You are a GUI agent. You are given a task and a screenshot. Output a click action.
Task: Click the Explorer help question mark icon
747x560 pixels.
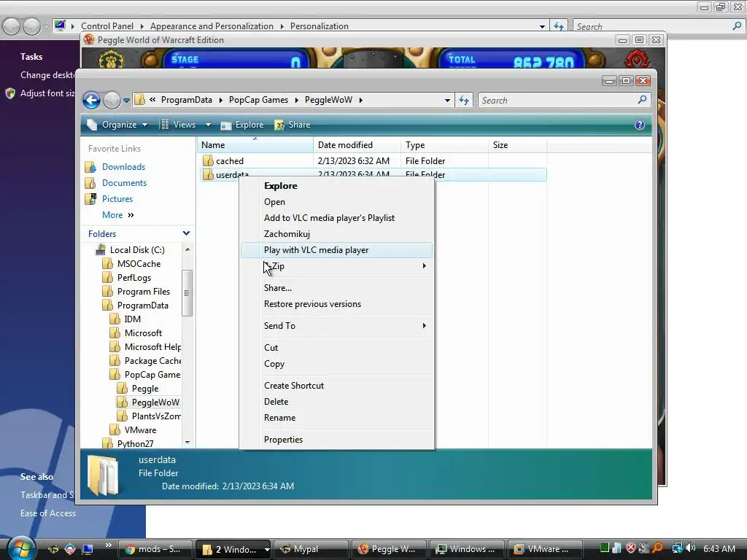click(x=639, y=125)
